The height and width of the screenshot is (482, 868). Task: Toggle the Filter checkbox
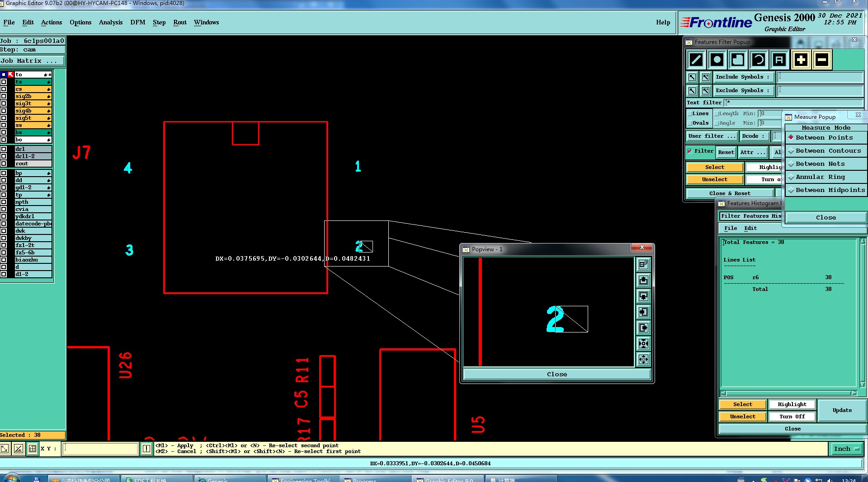pos(690,151)
